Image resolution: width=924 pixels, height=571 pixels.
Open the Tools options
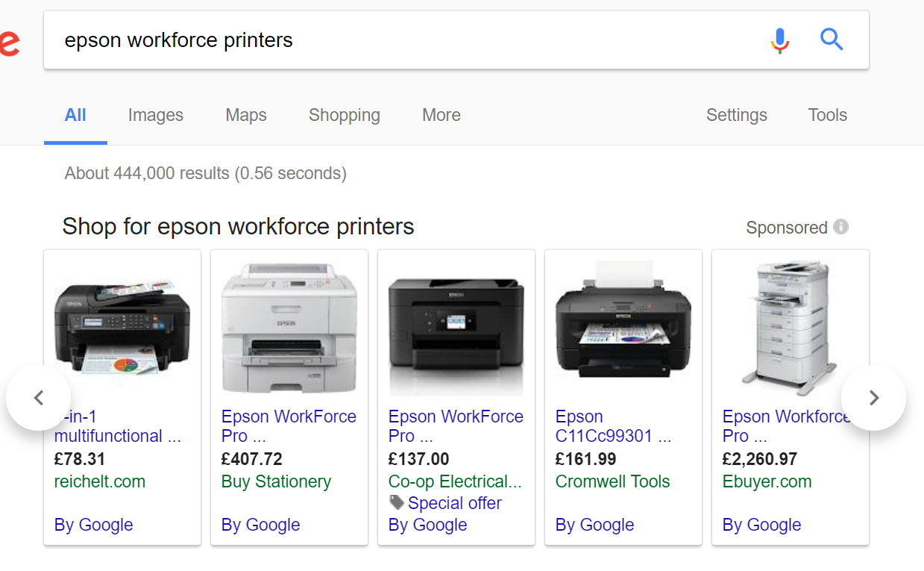(x=827, y=115)
